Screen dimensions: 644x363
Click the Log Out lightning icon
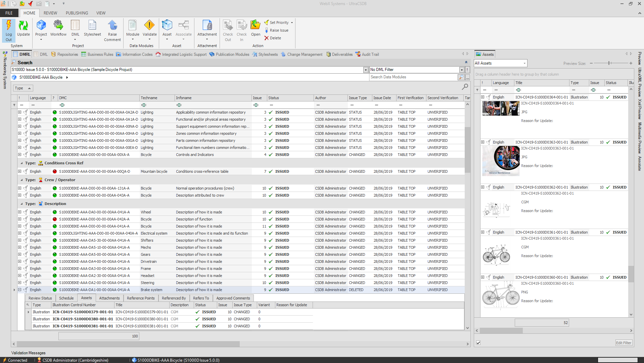9,25
